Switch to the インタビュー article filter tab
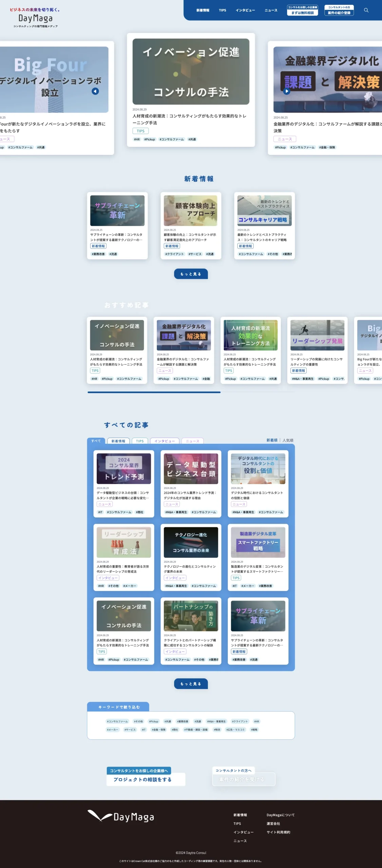 coord(165,441)
